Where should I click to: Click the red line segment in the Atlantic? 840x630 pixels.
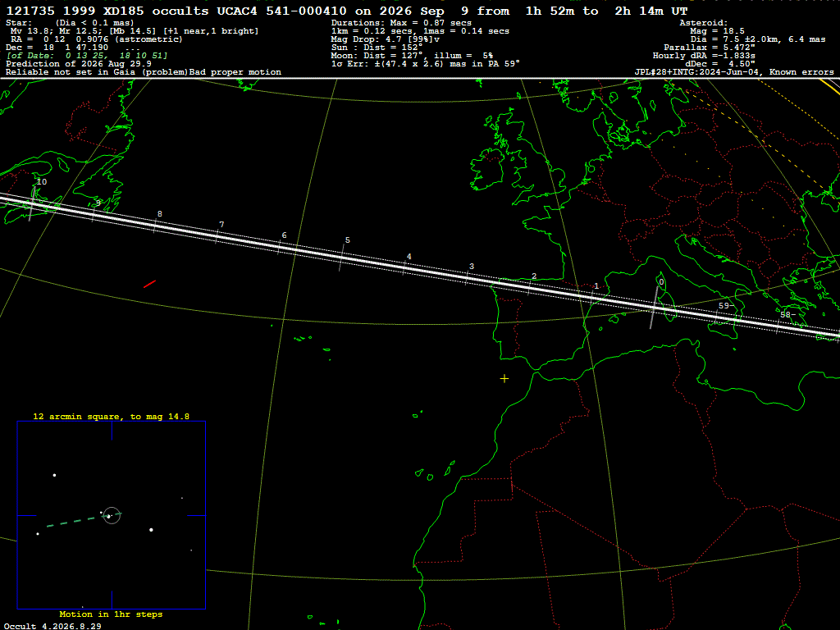[149, 284]
